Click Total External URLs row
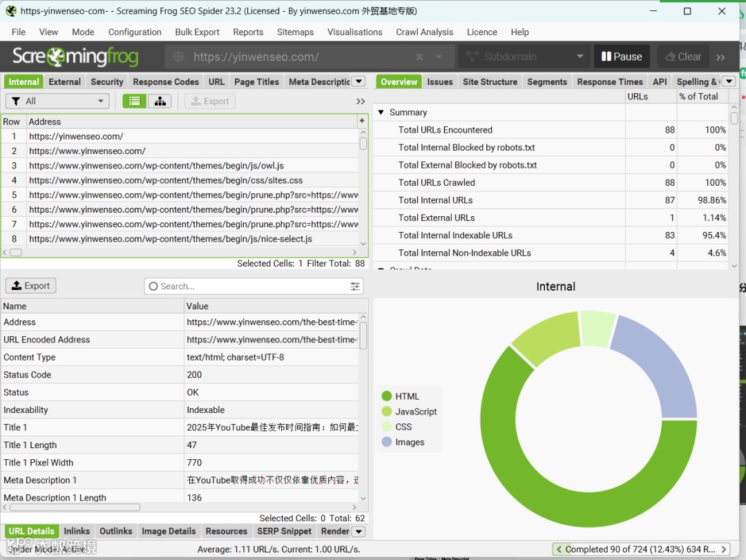The width and height of the screenshot is (746, 560). tap(551, 218)
